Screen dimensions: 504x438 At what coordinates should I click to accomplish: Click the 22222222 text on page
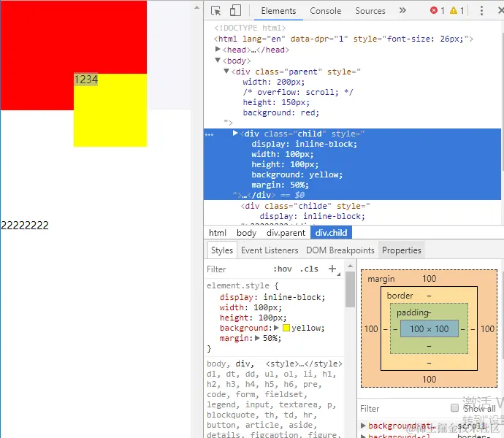click(x=25, y=225)
